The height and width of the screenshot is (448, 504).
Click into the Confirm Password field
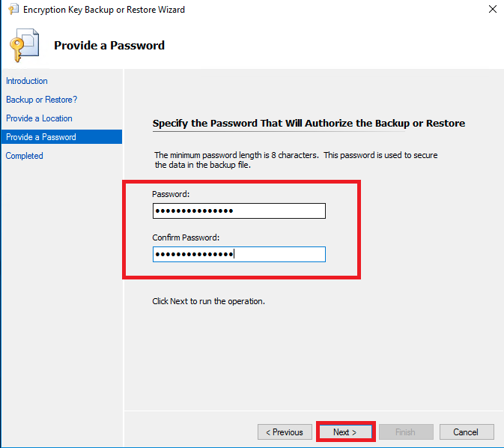(239, 255)
